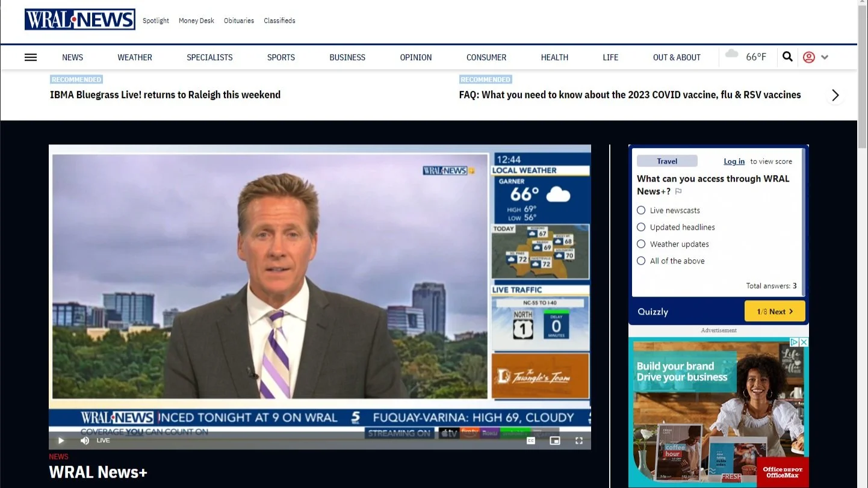The image size is (868, 488).
Task: Open the hamburger menu icon
Action: pos(31,57)
